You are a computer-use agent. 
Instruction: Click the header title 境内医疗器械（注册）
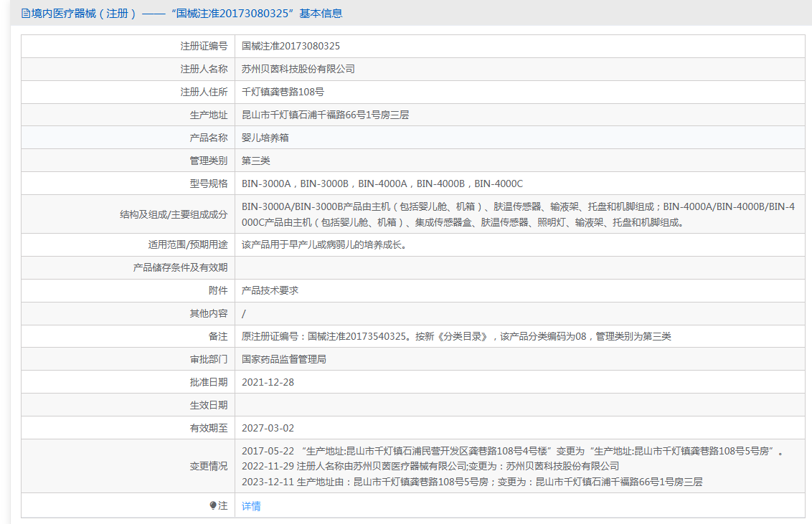(x=84, y=14)
